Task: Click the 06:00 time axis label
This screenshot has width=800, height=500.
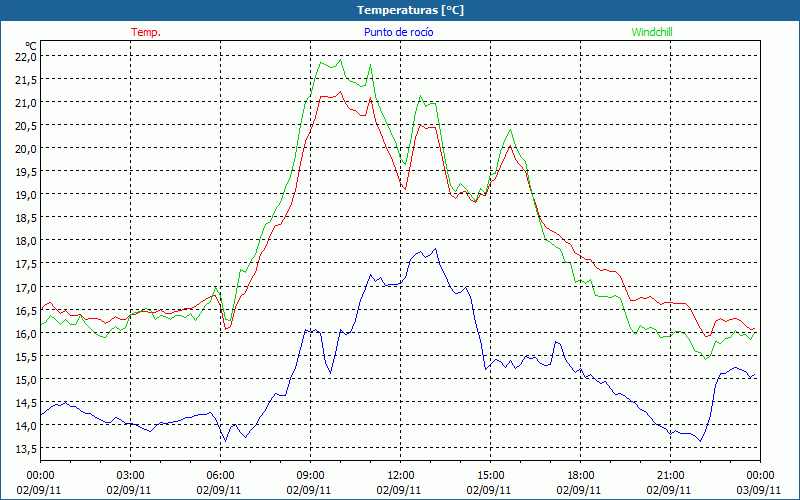Action: (x=220, y=475)
